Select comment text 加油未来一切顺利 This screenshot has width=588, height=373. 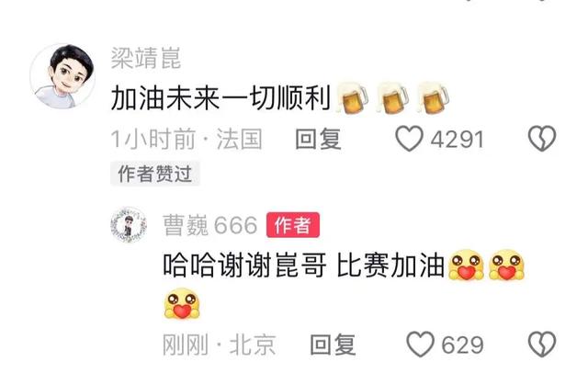click(220, 97)
